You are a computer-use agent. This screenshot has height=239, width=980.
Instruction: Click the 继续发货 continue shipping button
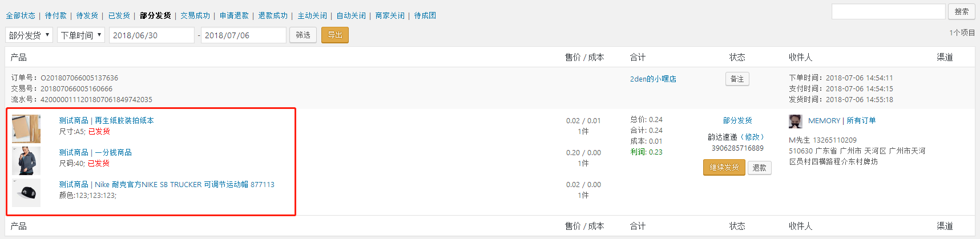pyautogui.click(x=724, y=168)
